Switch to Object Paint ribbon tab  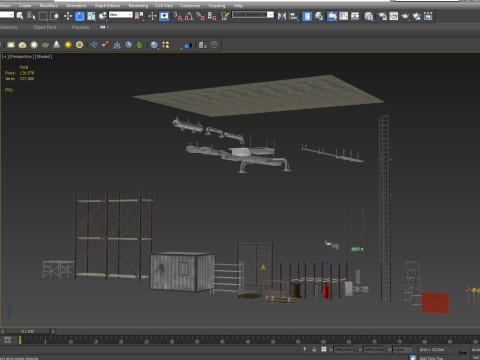click(x=45, y=27)
